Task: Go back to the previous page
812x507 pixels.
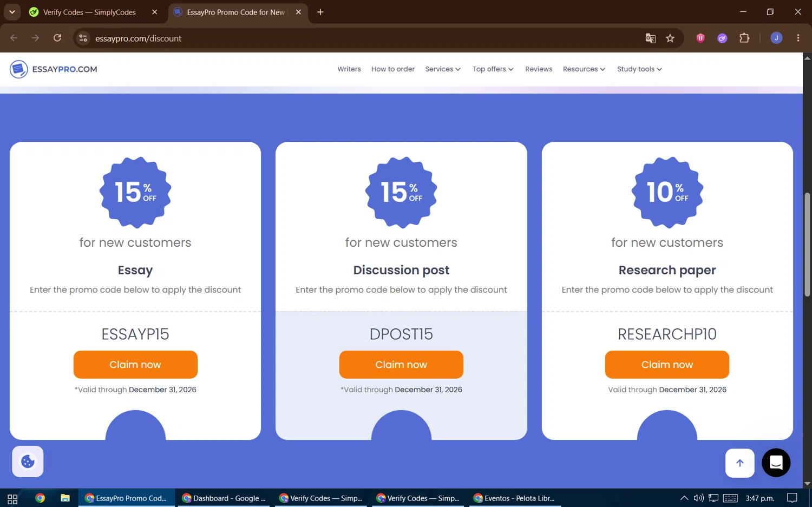Action: click(14, 38)
